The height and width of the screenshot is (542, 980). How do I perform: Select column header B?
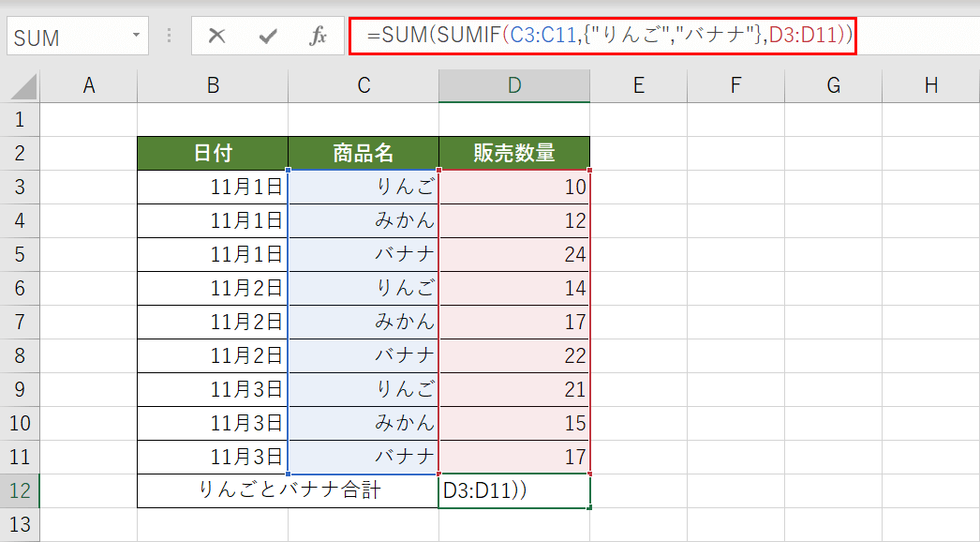(x=212, y=86)
